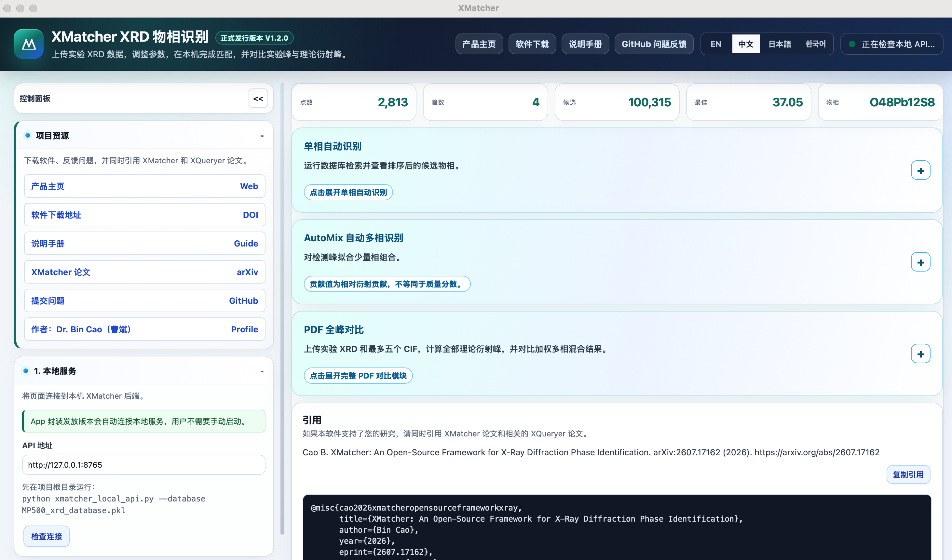The image size is (952, 560).
Task: Click the 正在检查本地 API status indicator
Action: 891,44
